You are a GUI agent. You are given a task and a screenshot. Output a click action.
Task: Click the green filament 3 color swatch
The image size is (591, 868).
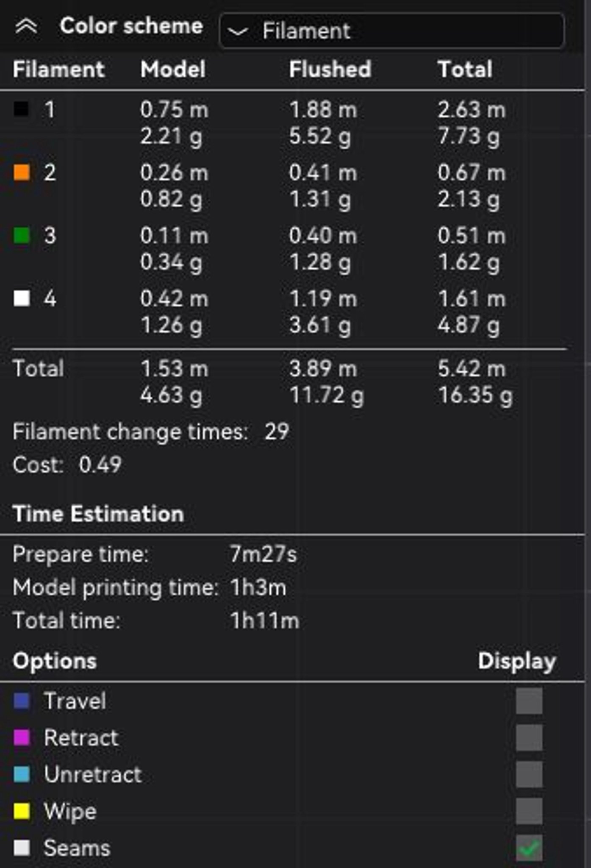[x=22, y=235]
